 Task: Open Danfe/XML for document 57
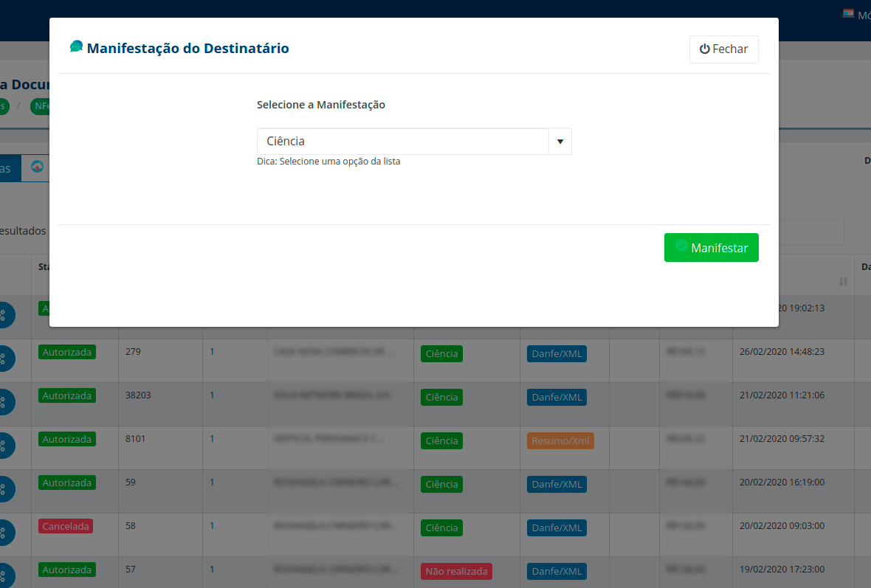[557, 571]
